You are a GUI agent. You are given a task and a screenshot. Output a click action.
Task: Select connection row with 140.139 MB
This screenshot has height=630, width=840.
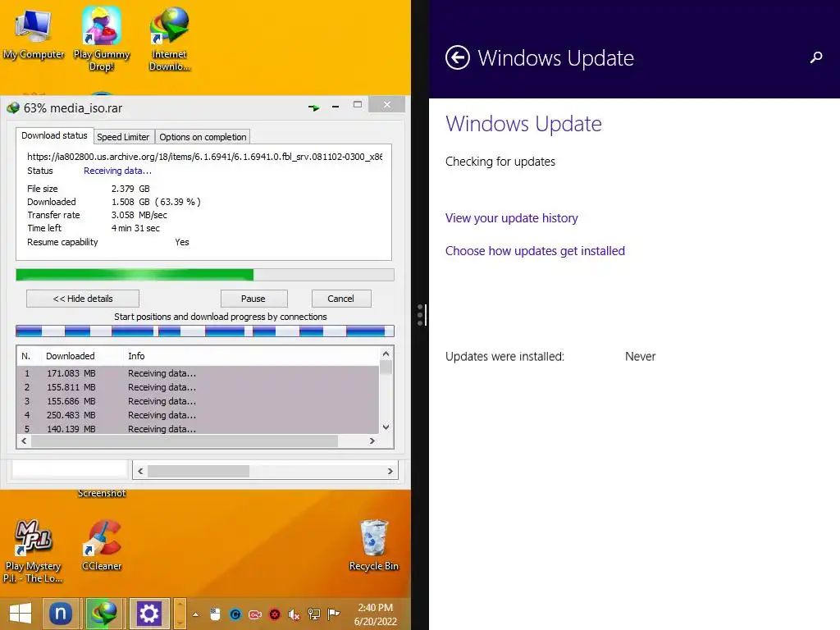tap(199, 428)
